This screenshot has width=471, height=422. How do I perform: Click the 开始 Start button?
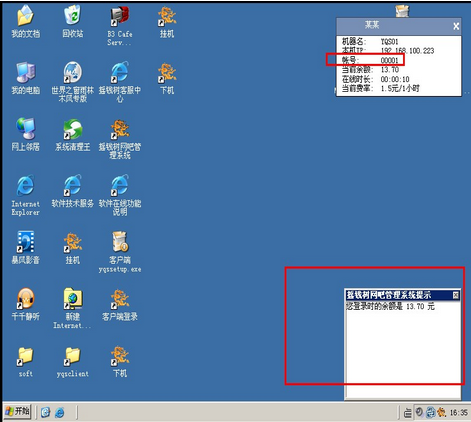point(17,412)
